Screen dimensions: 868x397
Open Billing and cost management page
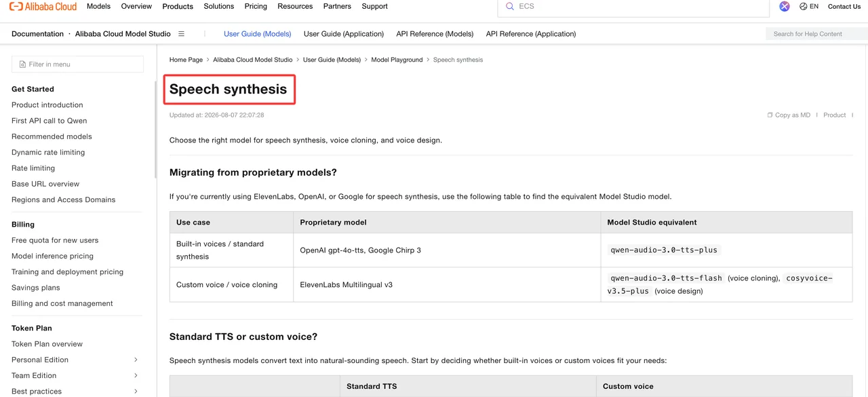point(62,304)
